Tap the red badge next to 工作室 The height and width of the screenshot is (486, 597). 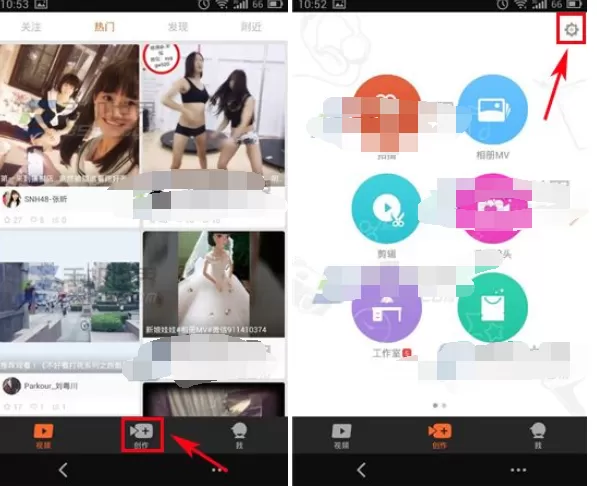tap(407, 353)
